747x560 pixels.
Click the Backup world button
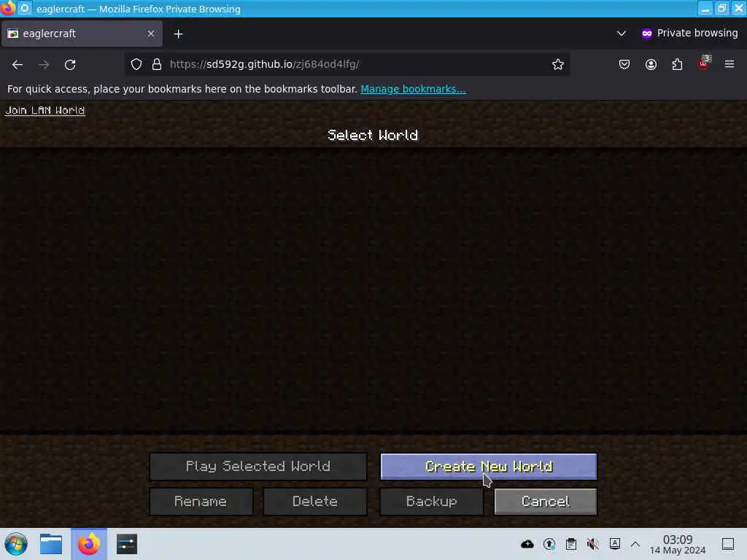pos(432,502)
